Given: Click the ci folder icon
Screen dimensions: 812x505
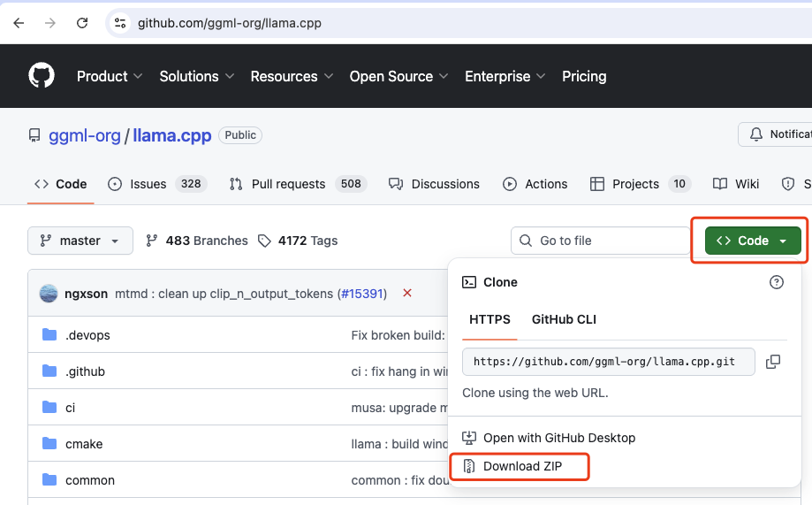Looking at the screenshot, I should [x=49, y=407].
